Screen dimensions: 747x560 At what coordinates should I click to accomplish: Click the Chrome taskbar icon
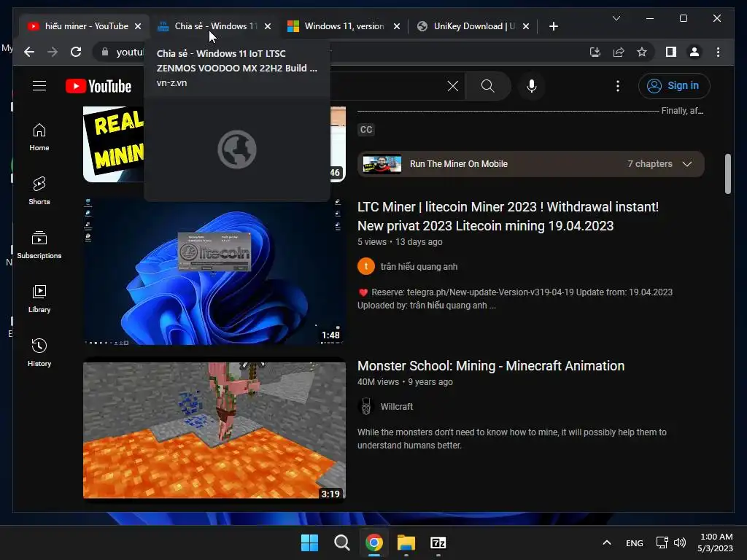click(374, 542)
